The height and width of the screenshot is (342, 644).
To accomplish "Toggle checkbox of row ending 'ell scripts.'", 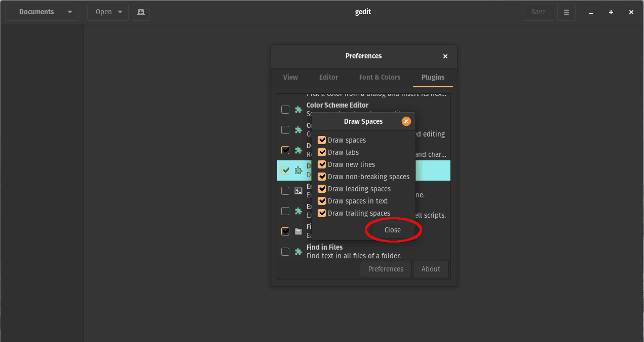I will coord(285,211).
